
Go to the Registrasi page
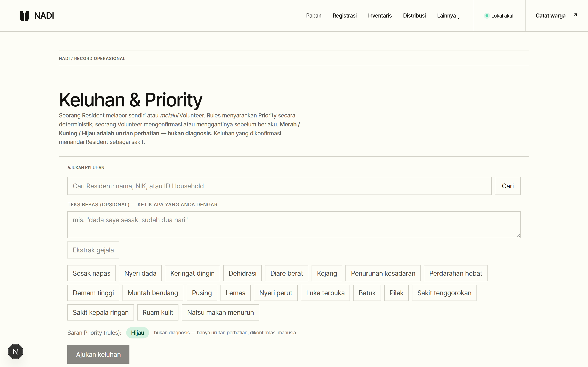[345, 16]
